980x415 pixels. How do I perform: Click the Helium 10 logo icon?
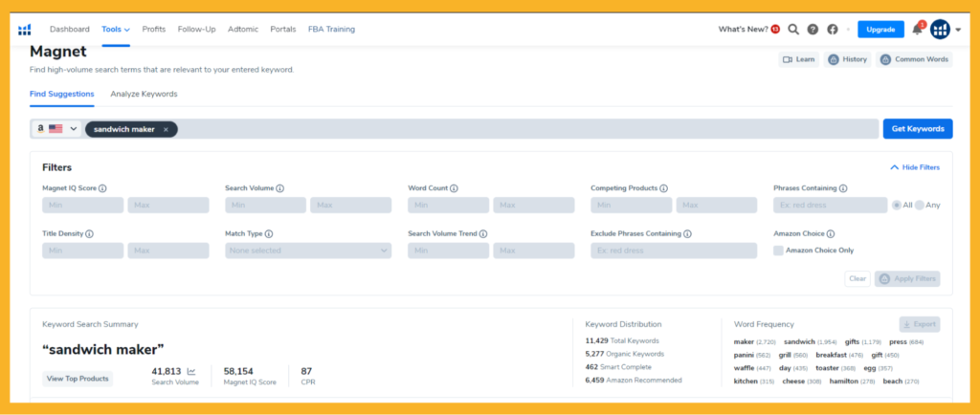tap(24, 30)
